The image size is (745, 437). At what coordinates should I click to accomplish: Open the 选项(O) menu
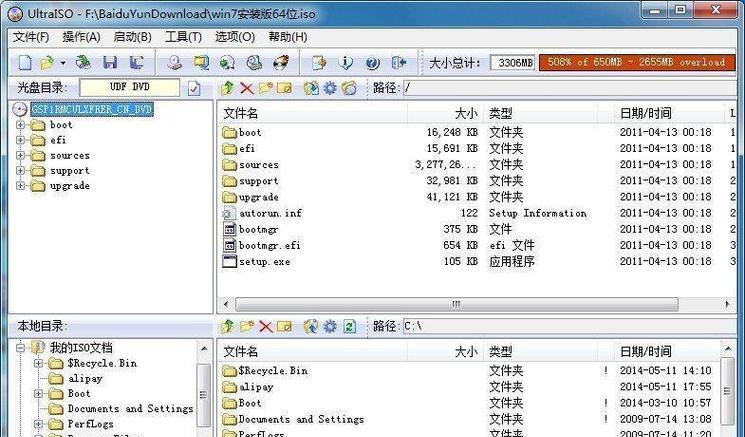(x=235, y=37)
